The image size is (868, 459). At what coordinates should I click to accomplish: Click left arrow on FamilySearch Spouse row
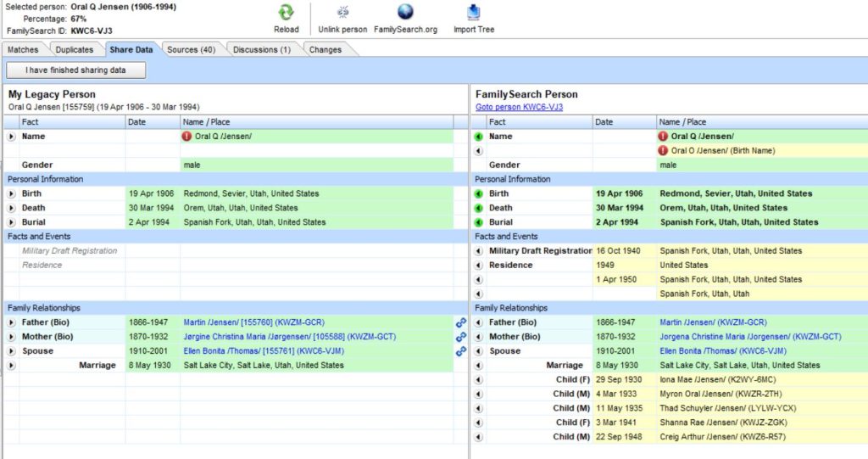pos(479,351)
